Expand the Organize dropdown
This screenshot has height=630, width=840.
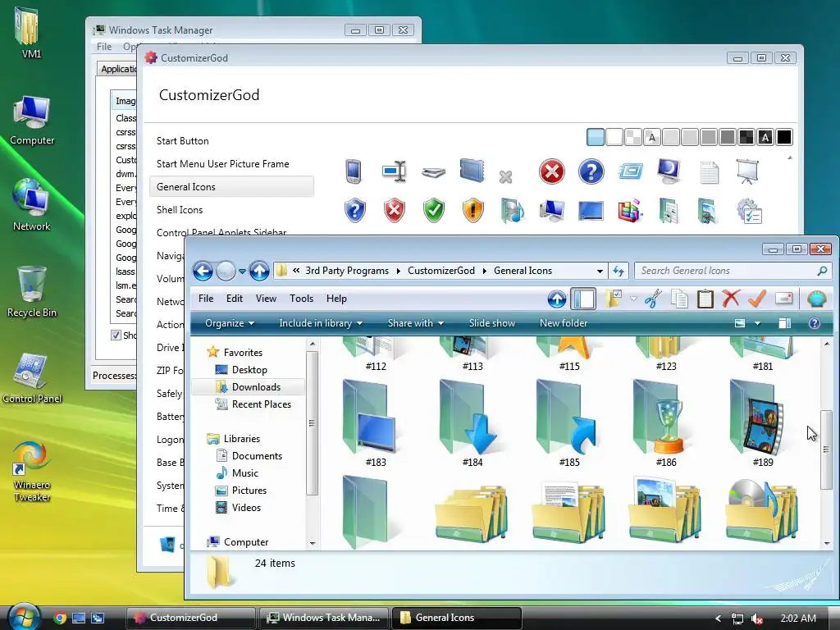tap(230, 323)
